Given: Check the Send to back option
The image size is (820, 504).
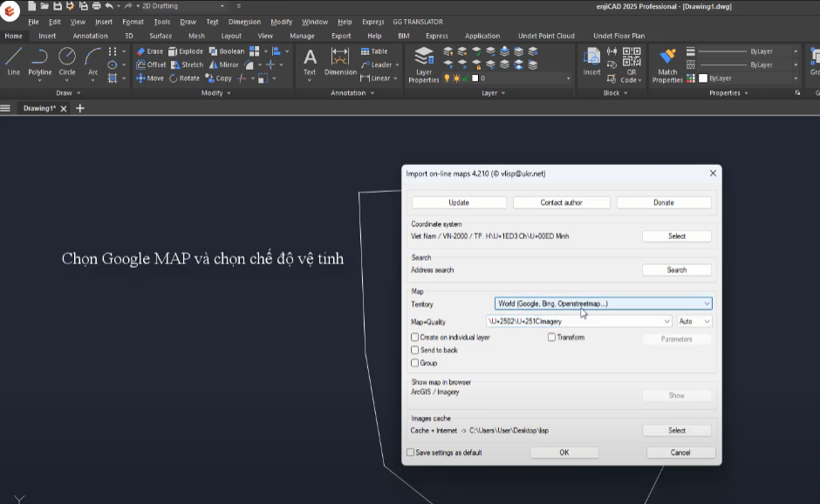Looking at the screenshot, I should (x=415, y=351).
